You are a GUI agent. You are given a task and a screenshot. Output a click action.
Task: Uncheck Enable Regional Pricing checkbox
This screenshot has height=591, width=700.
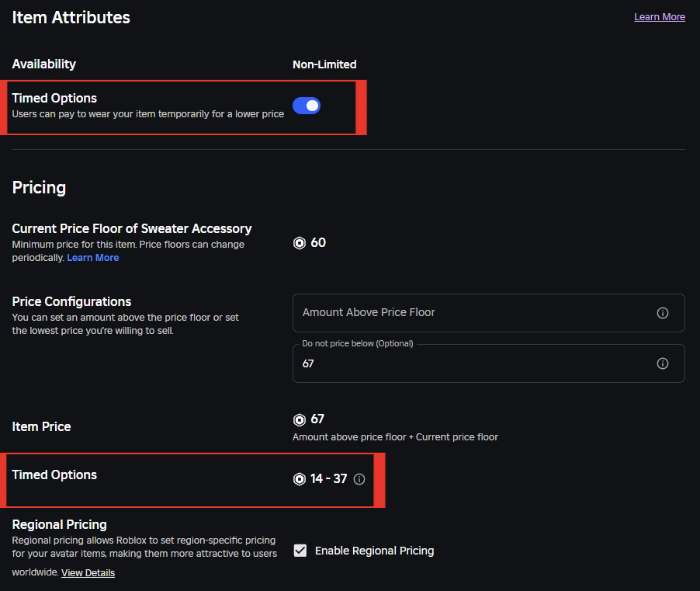pyautogui.click(x=300, y=551)
